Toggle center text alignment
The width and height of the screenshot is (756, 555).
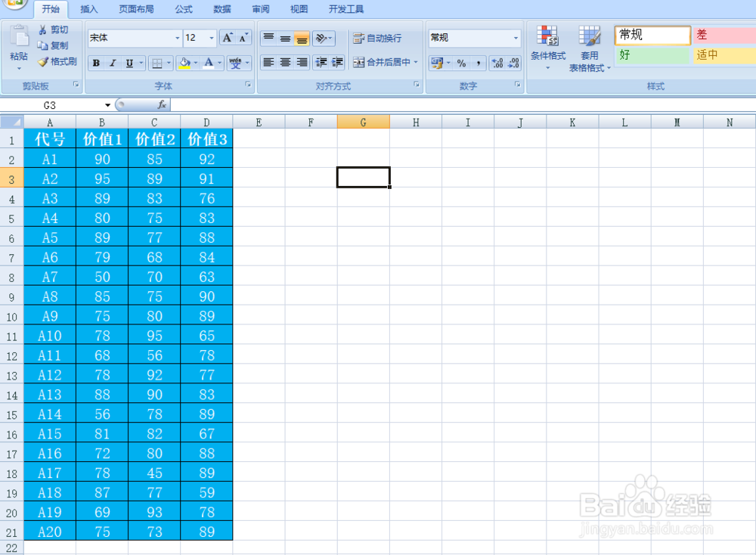pyautogui.click(x=286, y=62)
